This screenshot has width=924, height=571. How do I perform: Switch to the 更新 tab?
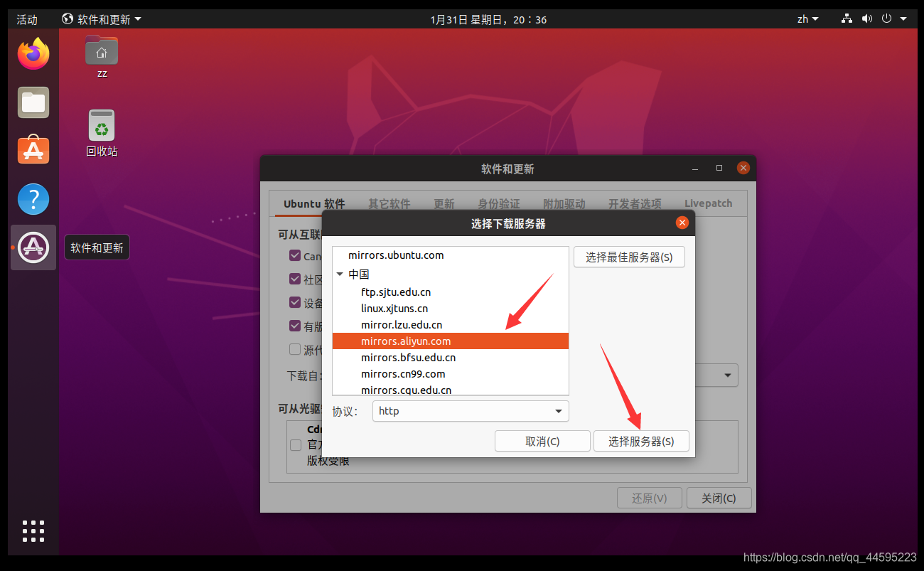(x=444, y=203)
